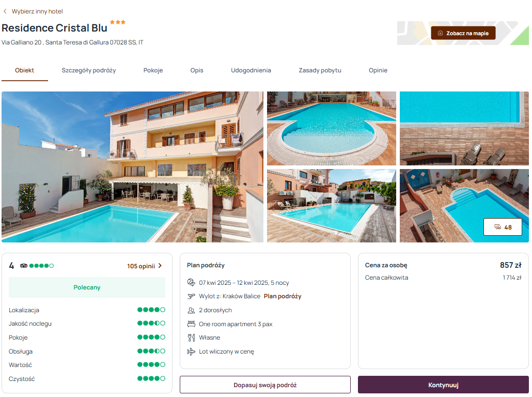Open the Plan podróży link
The height and width of the screenshot is (397, 532).
click(x=283, y=296)
